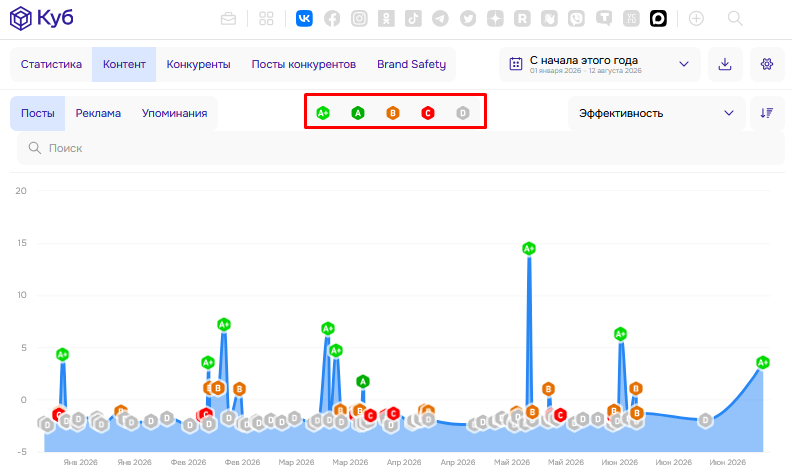Open the Посты конкурентов tab
The image size is (792, 475).
pyautogui.click(x=304, y=64)
